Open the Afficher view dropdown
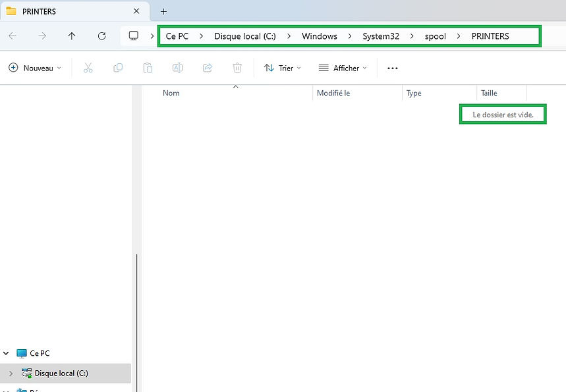 click(x=343, y=68)
